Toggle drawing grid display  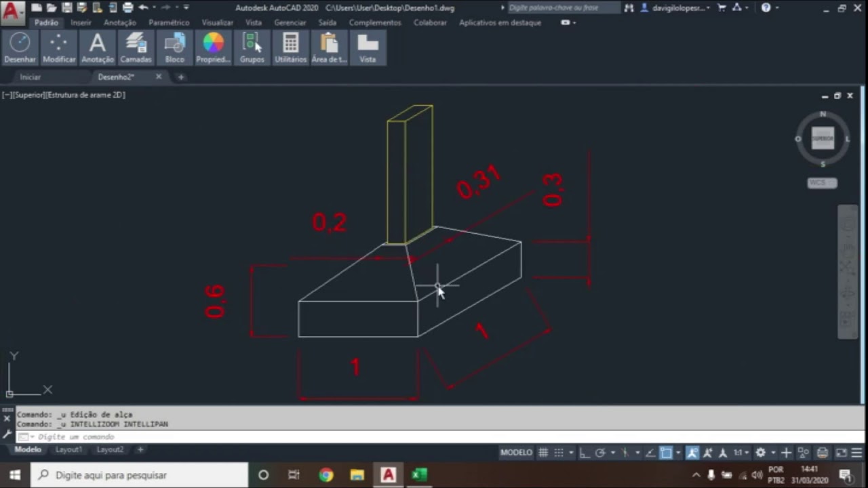pyautogui.click(x=543, y=453)
